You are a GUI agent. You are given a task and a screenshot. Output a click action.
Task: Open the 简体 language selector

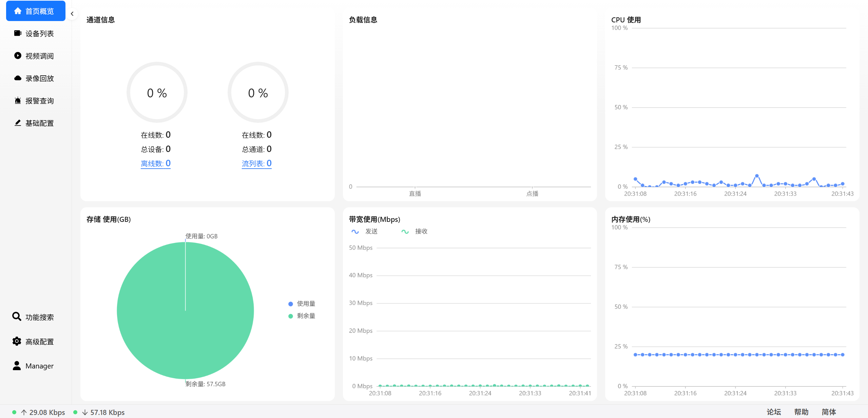pyautogui.click(x=828, y=412)
